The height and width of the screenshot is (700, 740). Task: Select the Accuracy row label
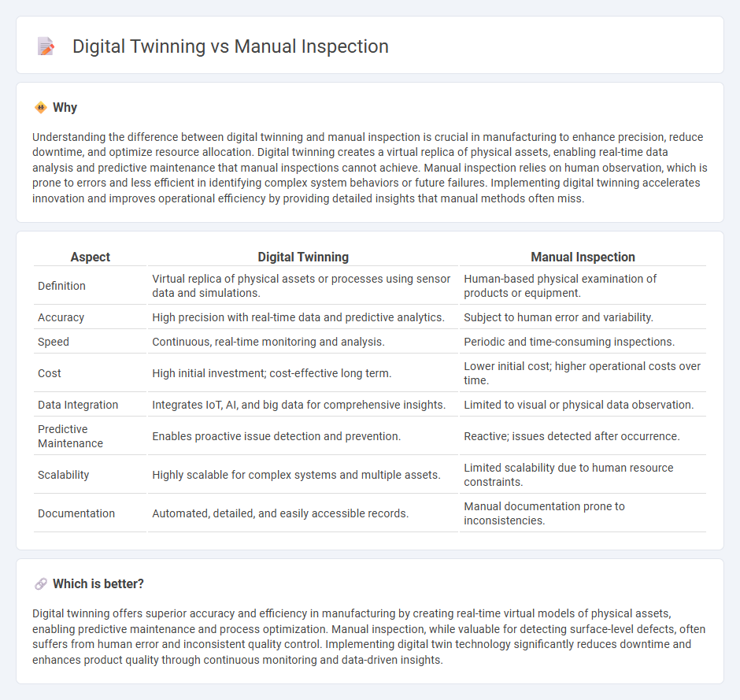[x=61, y=317]
